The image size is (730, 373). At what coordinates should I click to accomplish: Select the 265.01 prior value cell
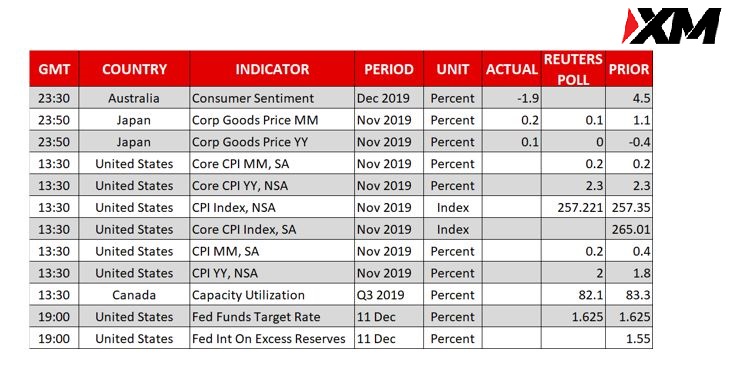[x=629, y=230]
